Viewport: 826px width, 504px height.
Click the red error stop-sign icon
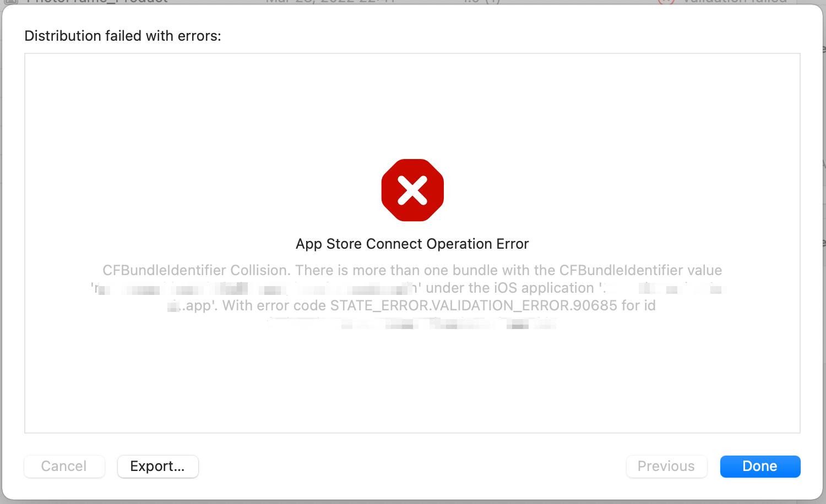coord(412,190)
